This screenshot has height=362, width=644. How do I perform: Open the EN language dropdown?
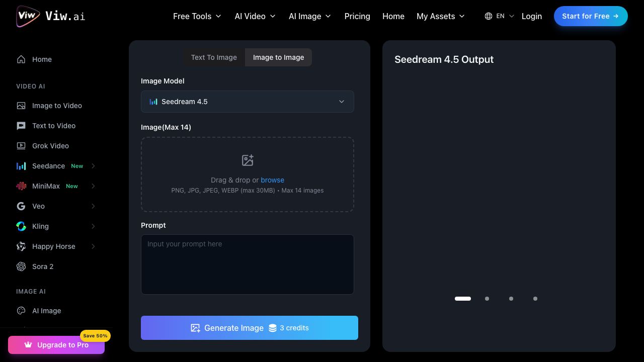click(500, 16)
